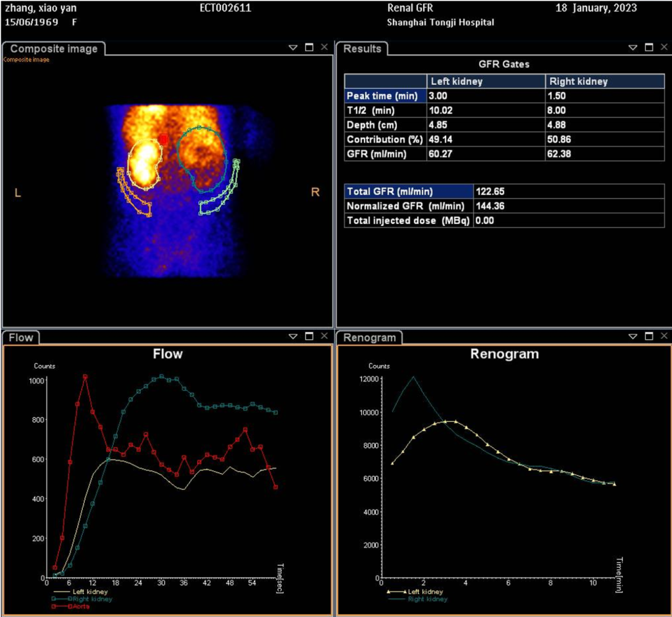
Task: Open the Renogram panel's dropdown arrow
Action: [x=633, y=337]
